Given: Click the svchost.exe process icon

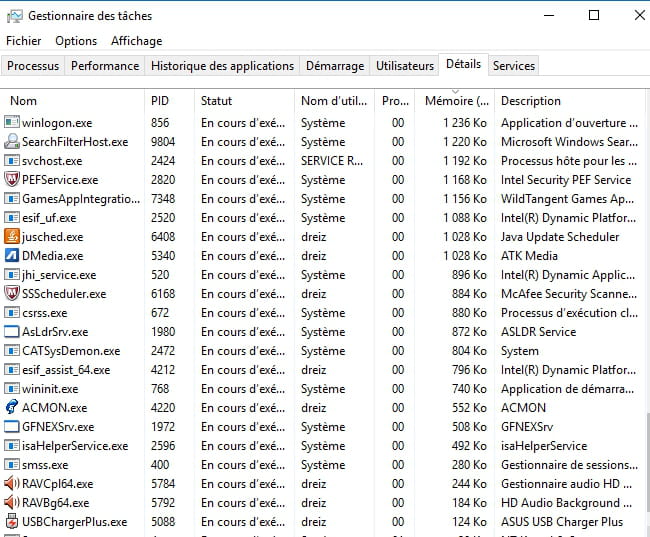Looking at the screenshot, I should 12,160.
